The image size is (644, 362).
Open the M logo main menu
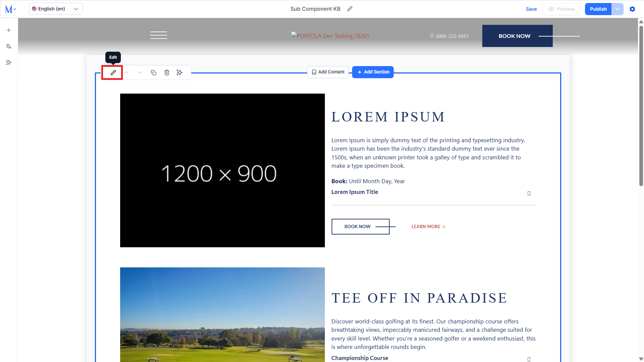click(x=11, y=9)
